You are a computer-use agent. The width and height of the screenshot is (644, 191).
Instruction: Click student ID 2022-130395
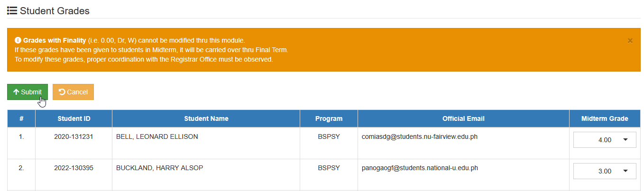(74, 168)
